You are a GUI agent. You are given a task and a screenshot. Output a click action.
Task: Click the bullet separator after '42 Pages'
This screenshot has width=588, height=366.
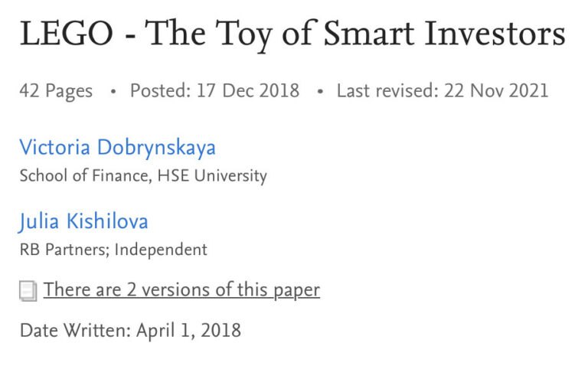113,91
